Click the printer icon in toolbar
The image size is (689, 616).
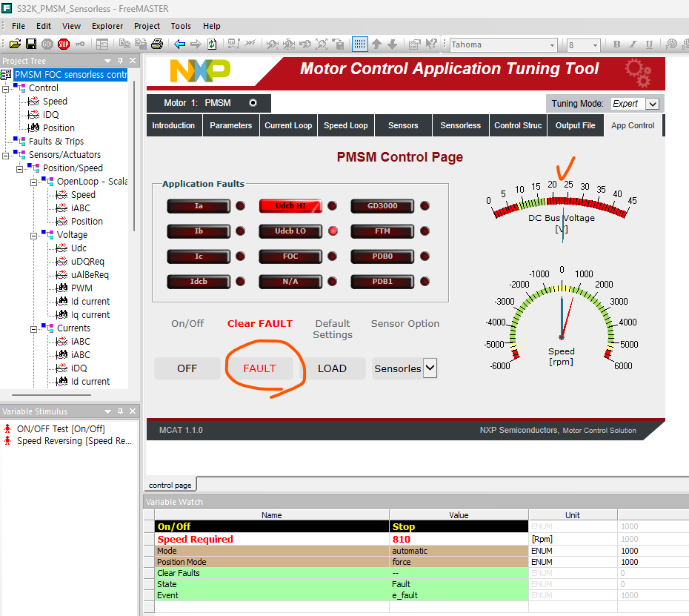click(157, 44)
